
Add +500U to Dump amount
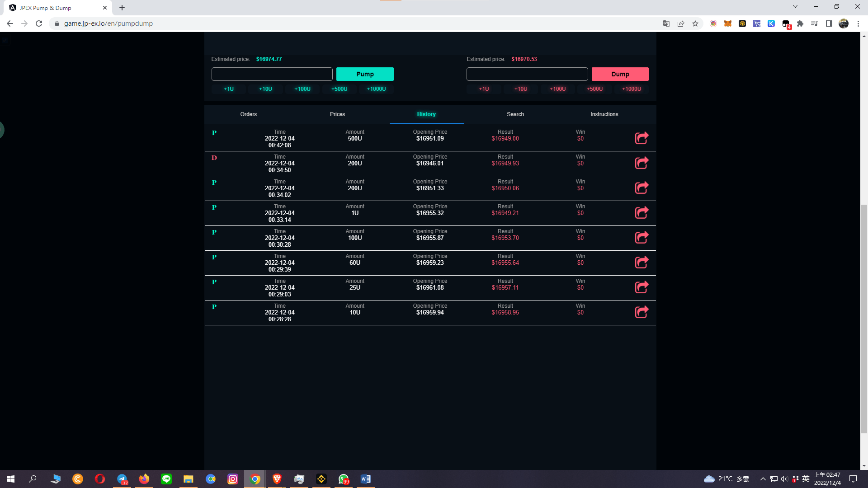click(x=594, y=89)
